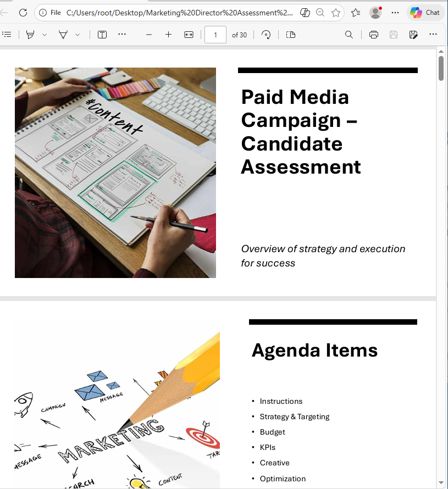Open the highlight color dropdown
Viewport: 448px width, 489px height.
[x=44, y=34]
